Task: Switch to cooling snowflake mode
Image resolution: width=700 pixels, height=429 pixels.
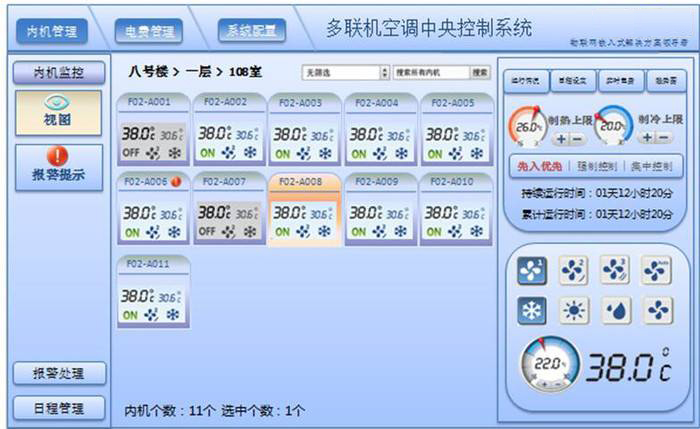Action: click(531, 310)
